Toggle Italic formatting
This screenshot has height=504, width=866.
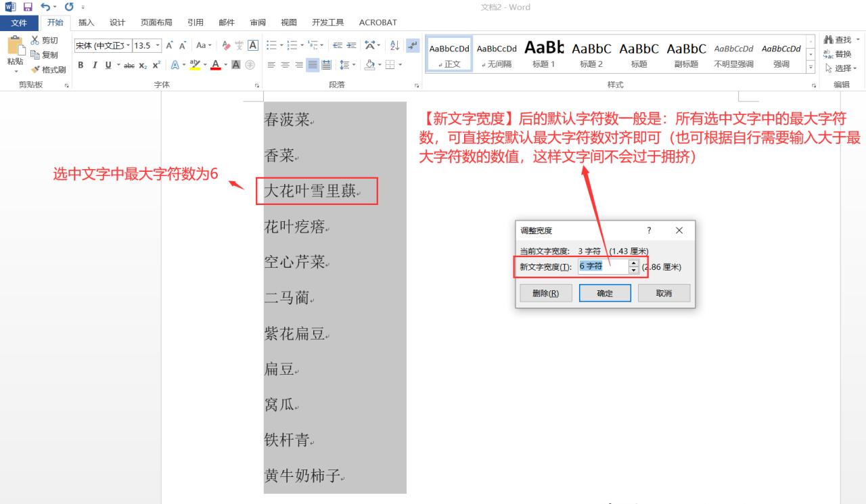click(95, 65)
